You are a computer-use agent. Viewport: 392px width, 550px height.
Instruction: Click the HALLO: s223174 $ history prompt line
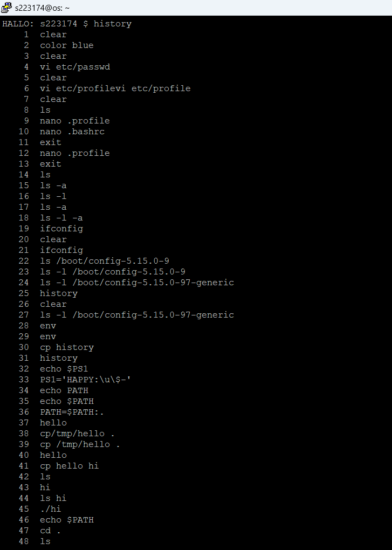[67, 24]
